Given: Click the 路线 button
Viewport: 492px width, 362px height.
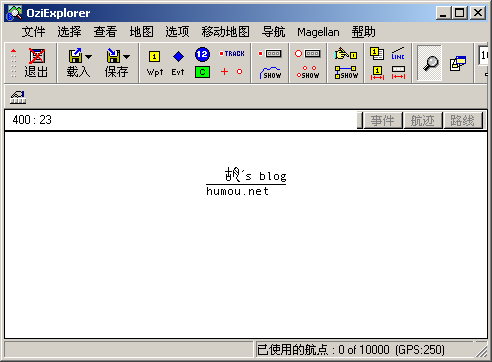Looking at the screenshot, I should coord(463,120).
